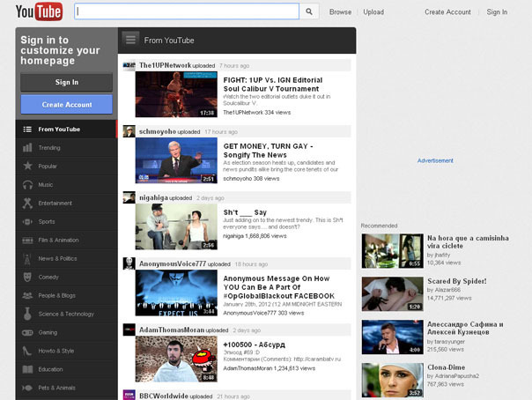Viewport: 532px width, 400px height.
Task: Click Sh*t ___ Say video title
Action: pyautogui.click(x=245, y=212)
